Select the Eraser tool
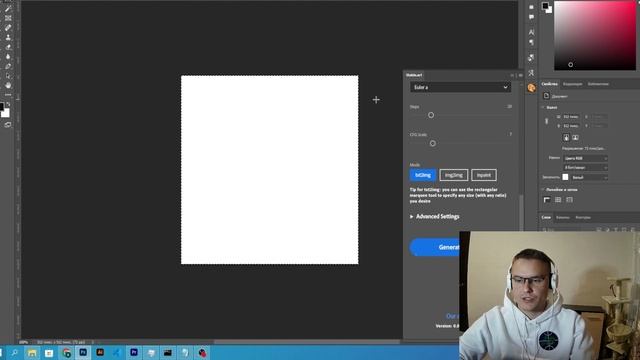 pyautogui.click(x=8, y=47)
